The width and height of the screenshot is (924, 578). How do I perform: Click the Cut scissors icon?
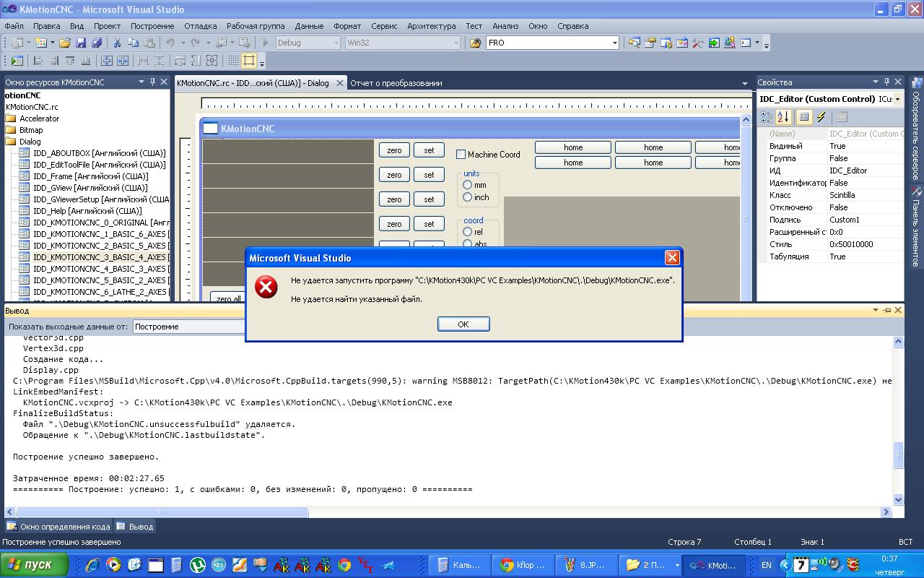[117, 43]
